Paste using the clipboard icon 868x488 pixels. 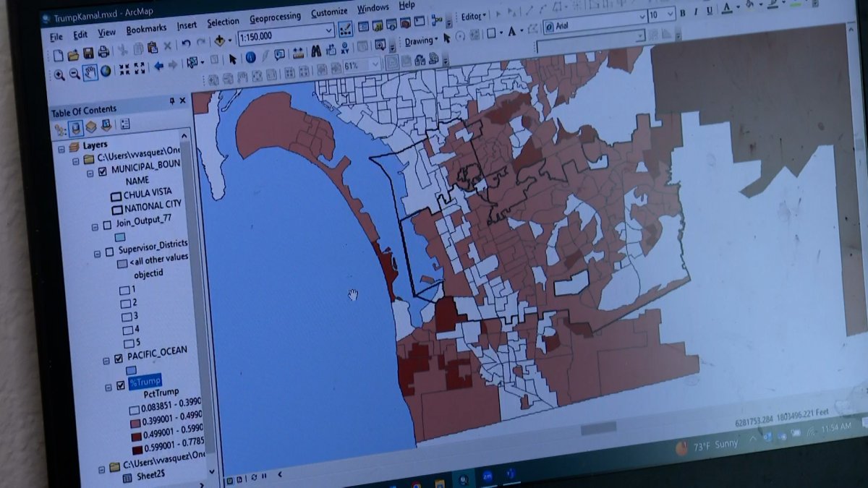click(153, 48)
